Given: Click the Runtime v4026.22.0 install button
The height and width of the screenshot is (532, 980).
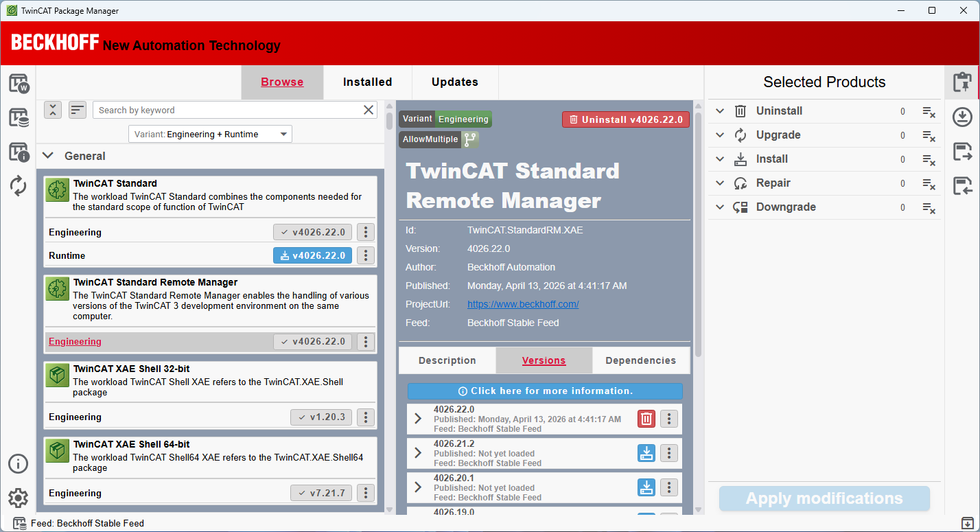Looking at the screenshot, I should click(313, 255).
